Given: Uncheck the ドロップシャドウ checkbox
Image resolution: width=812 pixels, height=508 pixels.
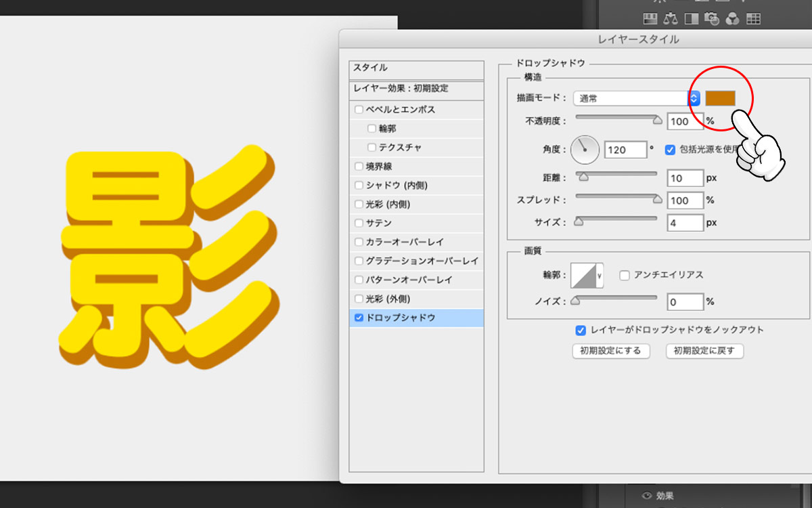Looking at the screenshot, I should 359,318.
